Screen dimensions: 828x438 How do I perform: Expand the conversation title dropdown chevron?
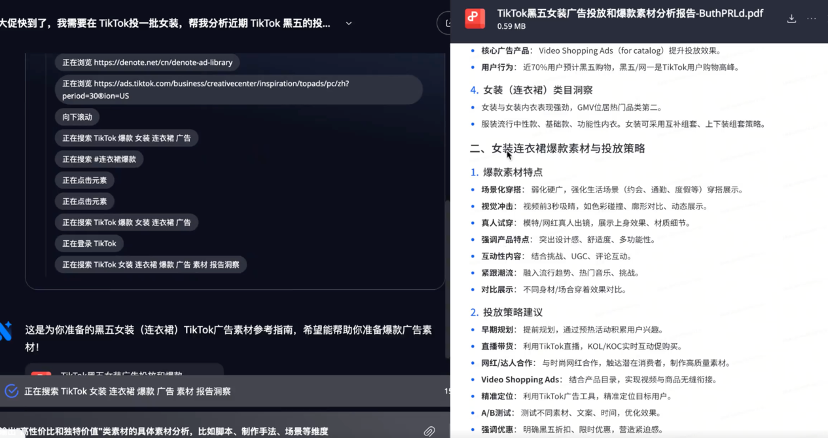349,23
